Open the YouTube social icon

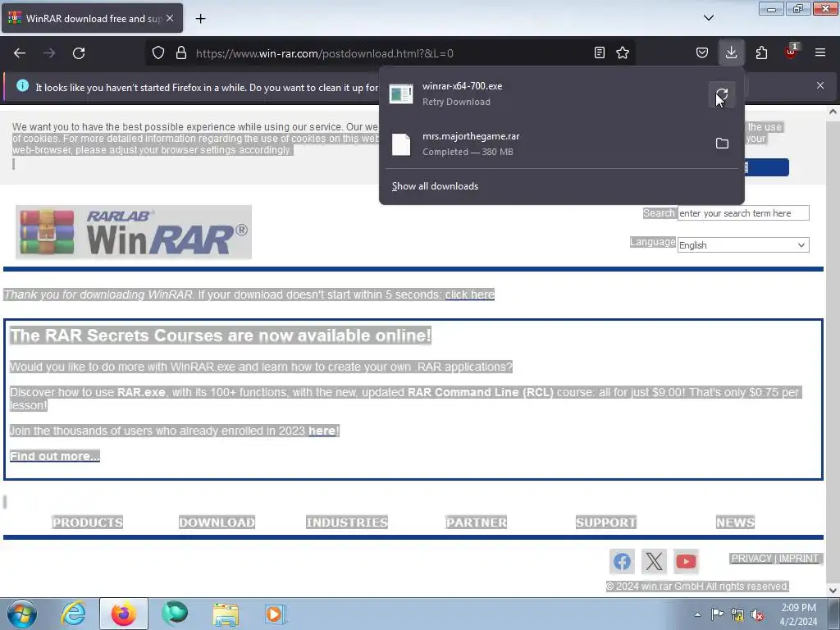[x=687, y=561]
